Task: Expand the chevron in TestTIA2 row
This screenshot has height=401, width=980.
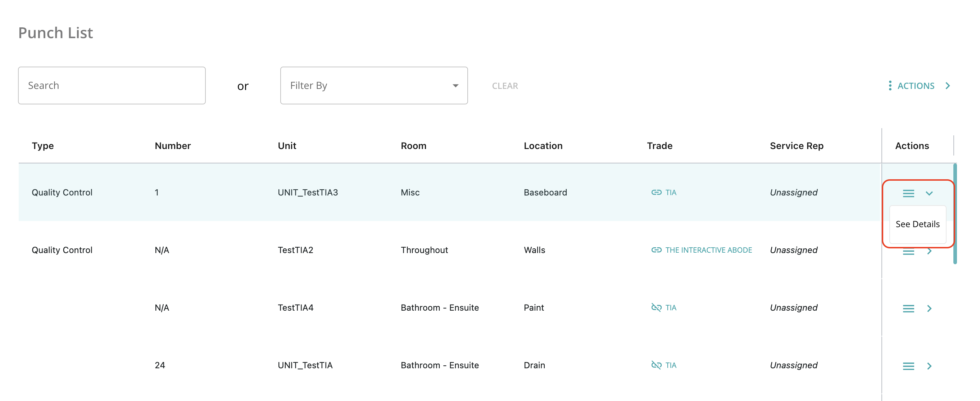Action: pyautogui.click(x=929, y=251)
